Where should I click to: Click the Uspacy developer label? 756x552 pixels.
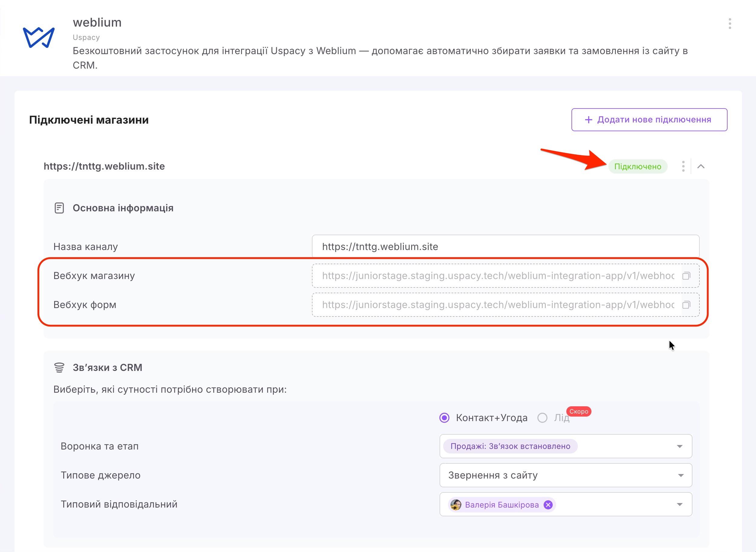[86, 37]
